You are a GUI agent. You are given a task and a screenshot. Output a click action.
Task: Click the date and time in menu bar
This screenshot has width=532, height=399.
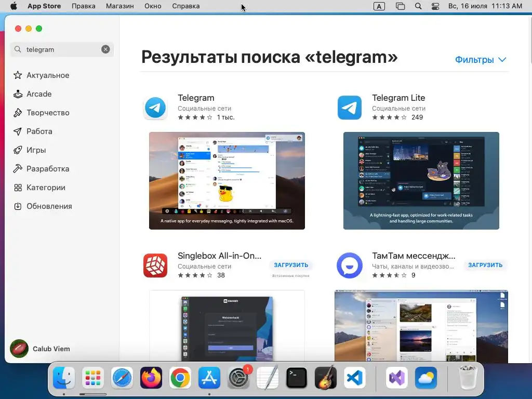(485, 6)
